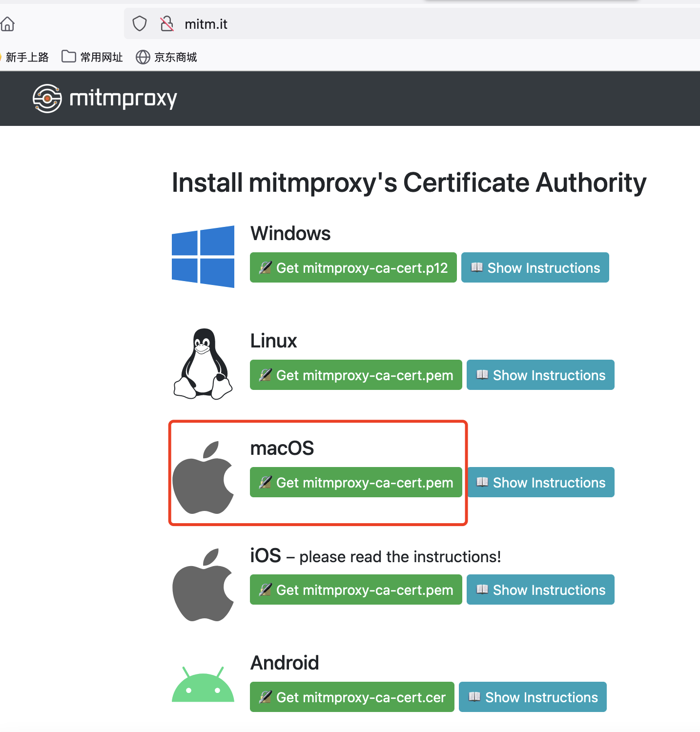Click the iOS Apple logo
Image resolution: width=700 pixels, height=732 pixels.
point(203,585)
